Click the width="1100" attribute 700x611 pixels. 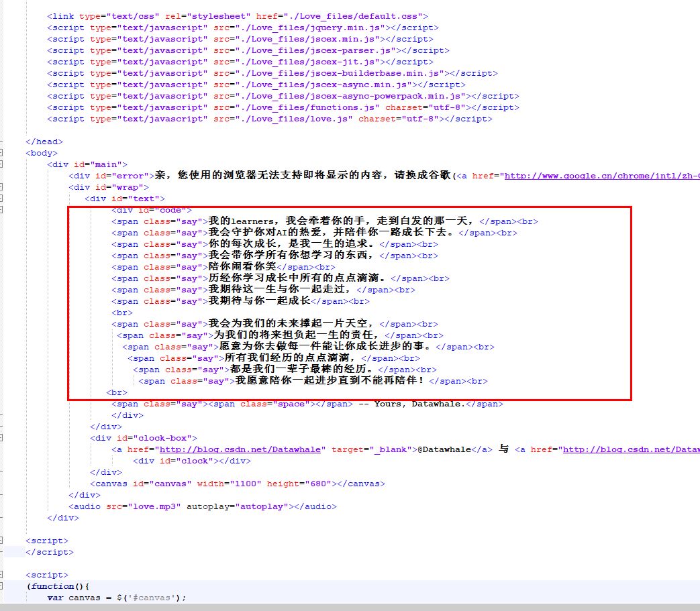pyautogui.click(x=230, y=484)
